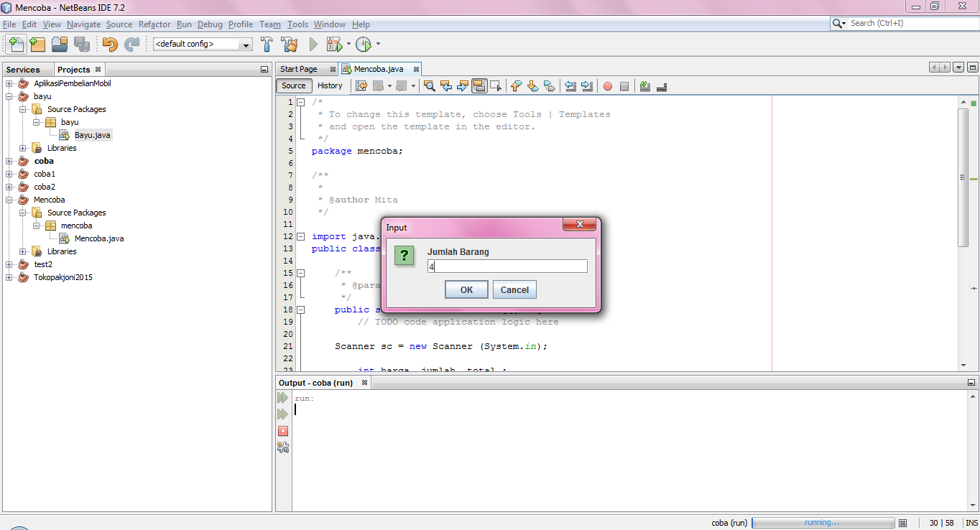Toggle rectangular selection mode
The image size is (980, 530).
495,85
